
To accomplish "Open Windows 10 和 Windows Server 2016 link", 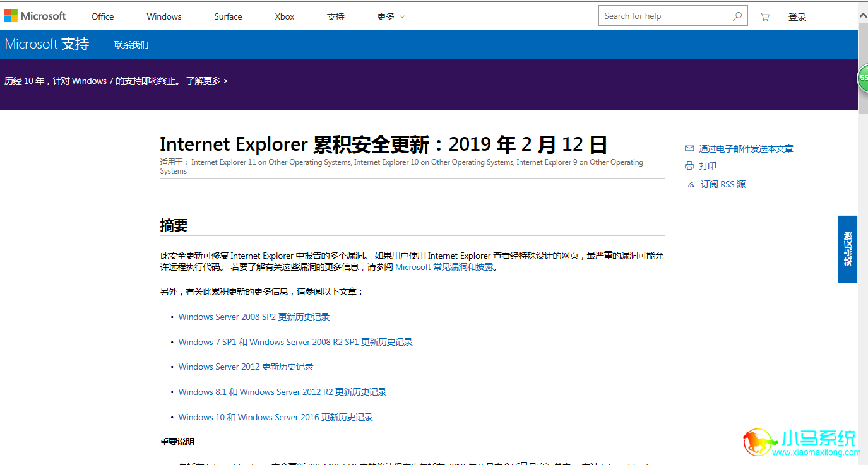I will tap(275, 417).
